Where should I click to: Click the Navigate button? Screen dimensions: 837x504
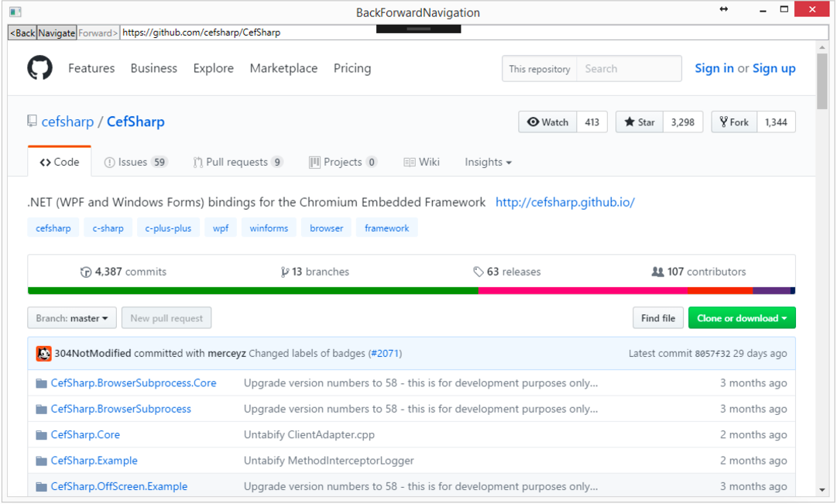pyautogui.click(x=57, y=33)
